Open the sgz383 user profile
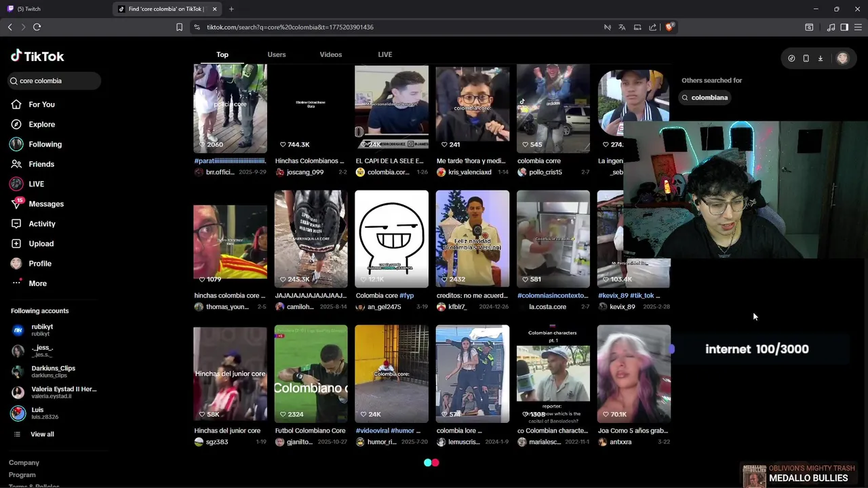The width and height of the screenshot is (868, 488). point(216,442)
